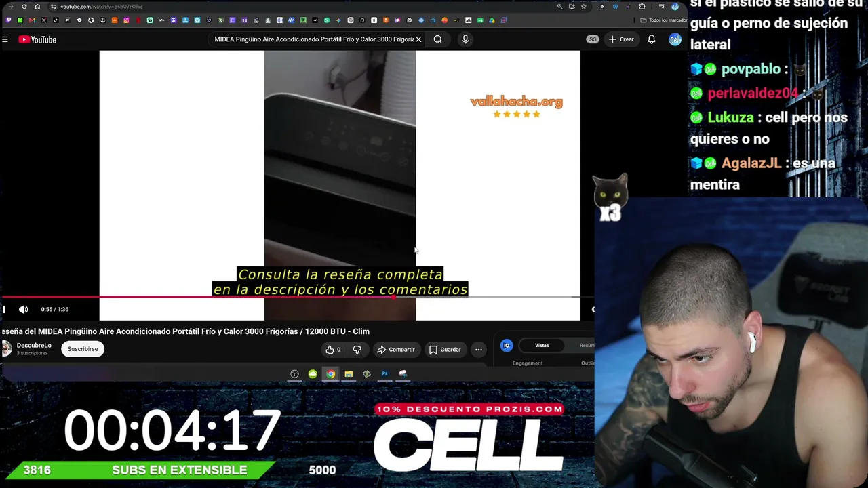Subscribe to the DescubreLo channel
The width and height of the screenshot is (868, 488).
83,349
